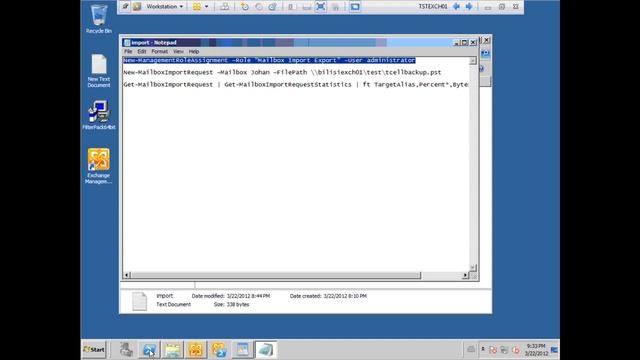The width and height of the screenshot is (640, 360).
Task: Minimize the Notepad window
Action: pyautogui.click(x=457, y=42)
